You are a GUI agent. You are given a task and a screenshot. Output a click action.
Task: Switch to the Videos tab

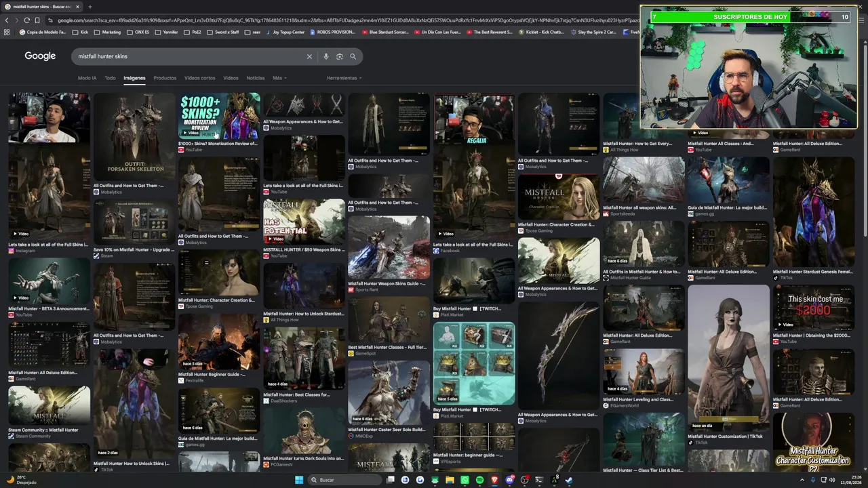(231, 78)
